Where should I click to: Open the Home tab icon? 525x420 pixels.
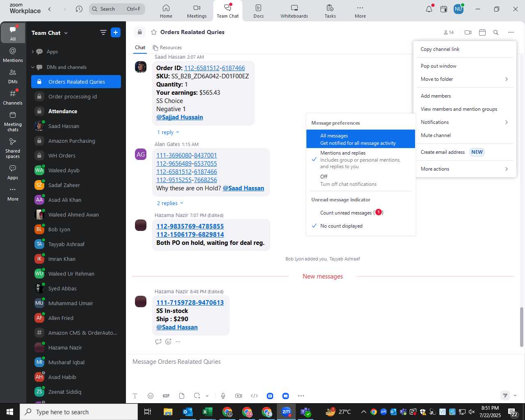click(166, 11)
